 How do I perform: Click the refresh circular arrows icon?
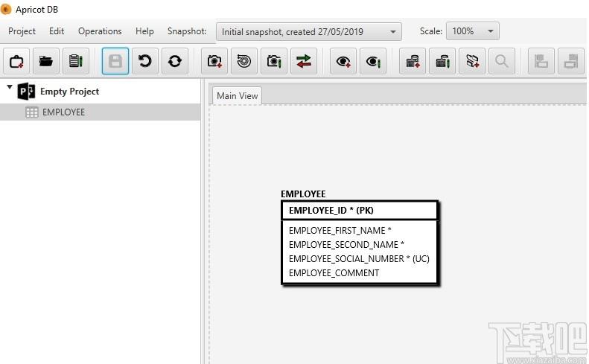click(175, 61)
